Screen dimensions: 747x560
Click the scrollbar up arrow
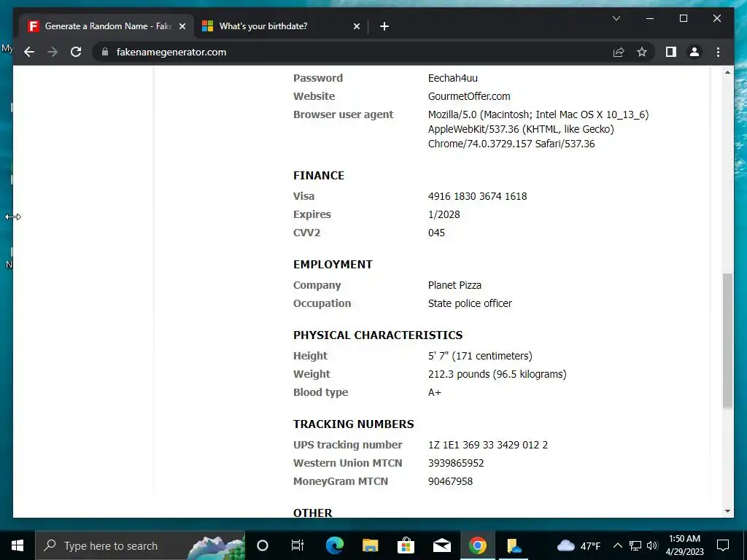(727, 72)
